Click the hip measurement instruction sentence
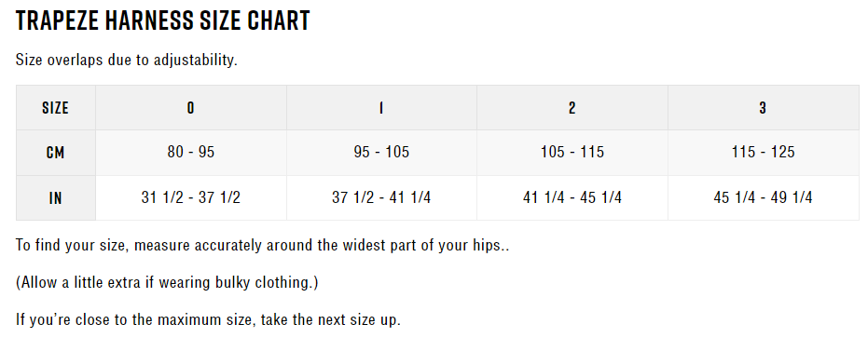This screenshot has width=868, height=338. (262, 246)
